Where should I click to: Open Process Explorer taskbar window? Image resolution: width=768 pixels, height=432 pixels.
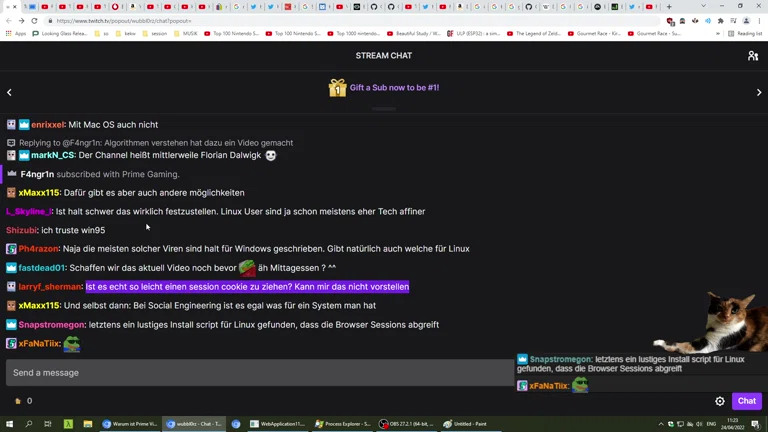(x=343, y=424)
